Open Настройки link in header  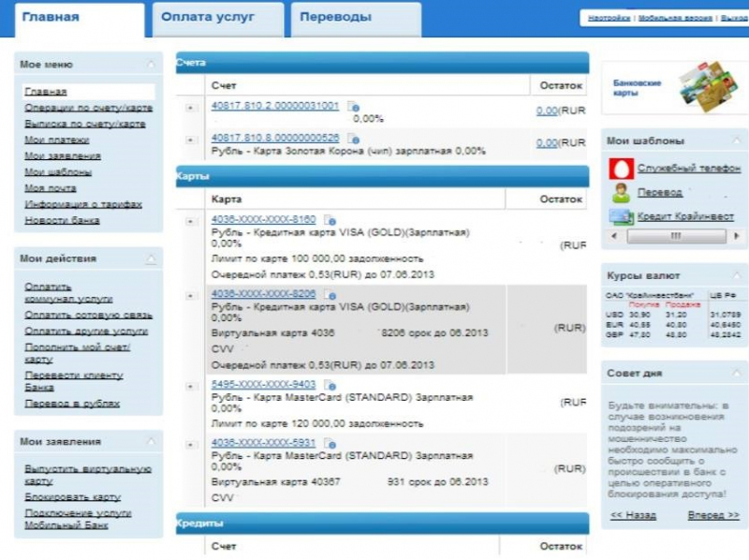(609, 18)
